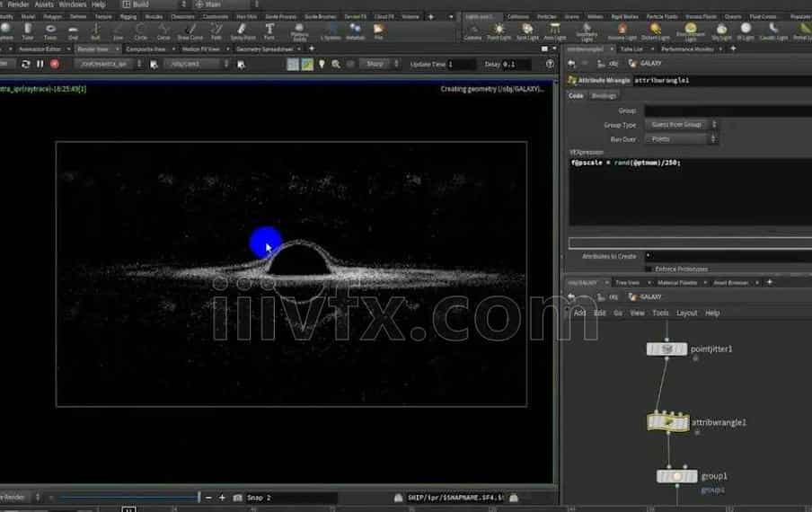Add an Environment Light from the shelf
The height and width of the screenshot is (512, 812).
coord(691,32)
